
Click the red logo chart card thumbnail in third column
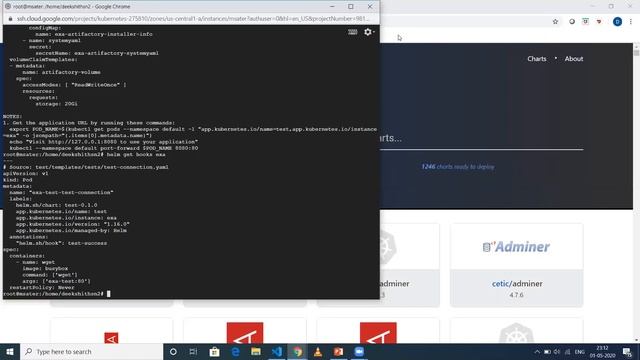click(x=378, y=333)
